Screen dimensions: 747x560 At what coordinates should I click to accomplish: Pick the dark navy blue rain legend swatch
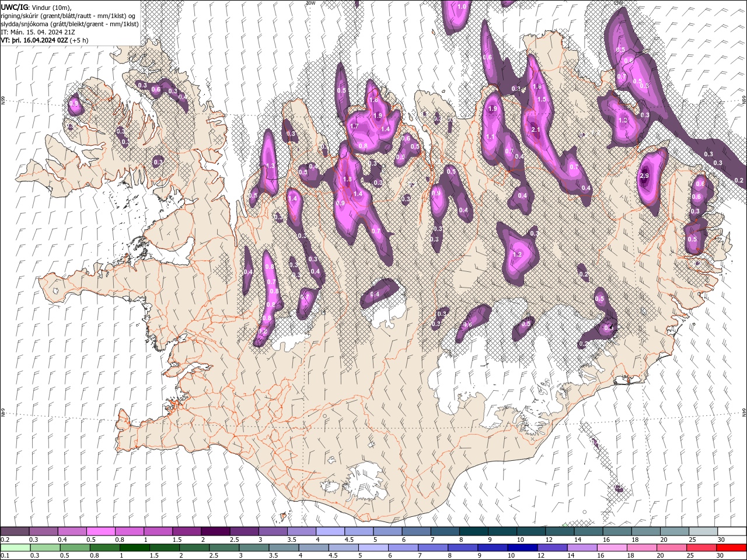[522, 548]
